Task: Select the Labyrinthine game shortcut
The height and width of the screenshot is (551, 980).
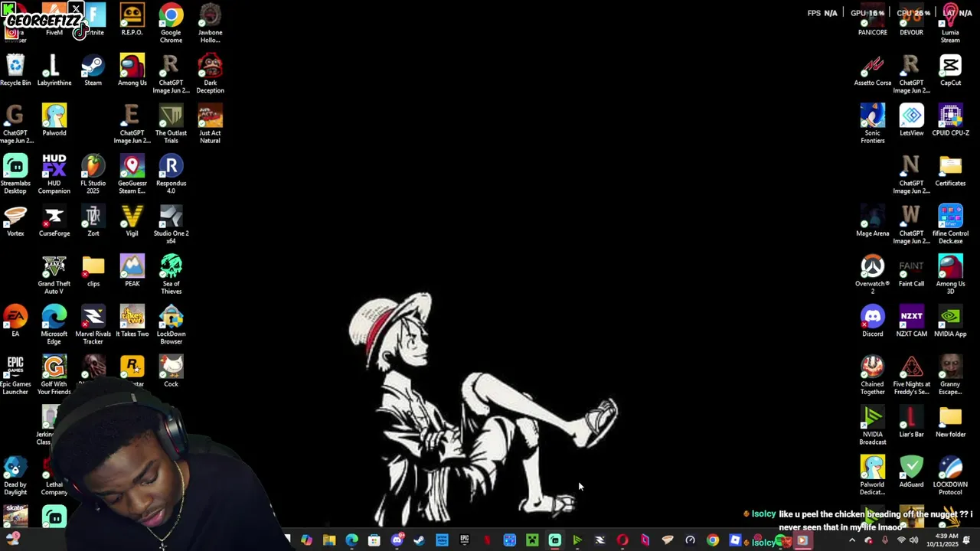Action: point(54,70)
